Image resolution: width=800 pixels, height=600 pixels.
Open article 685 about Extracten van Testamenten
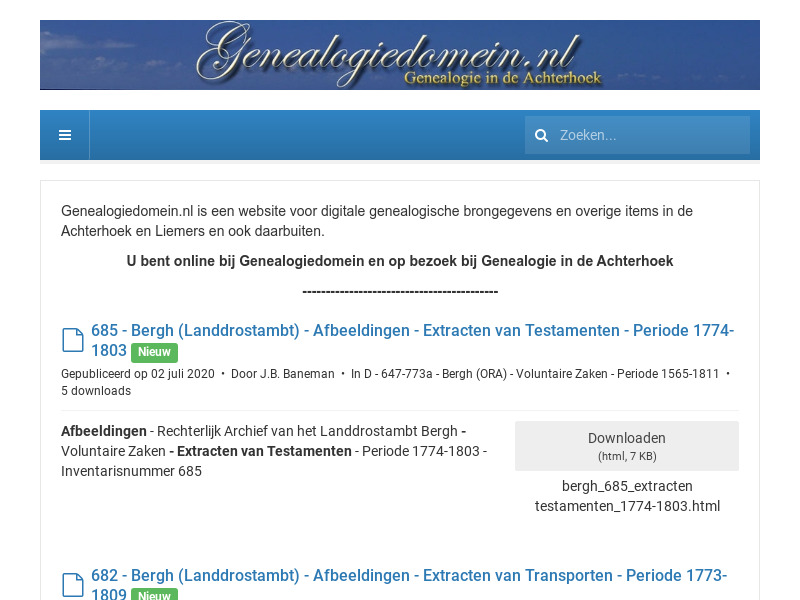tap(400, 330)
